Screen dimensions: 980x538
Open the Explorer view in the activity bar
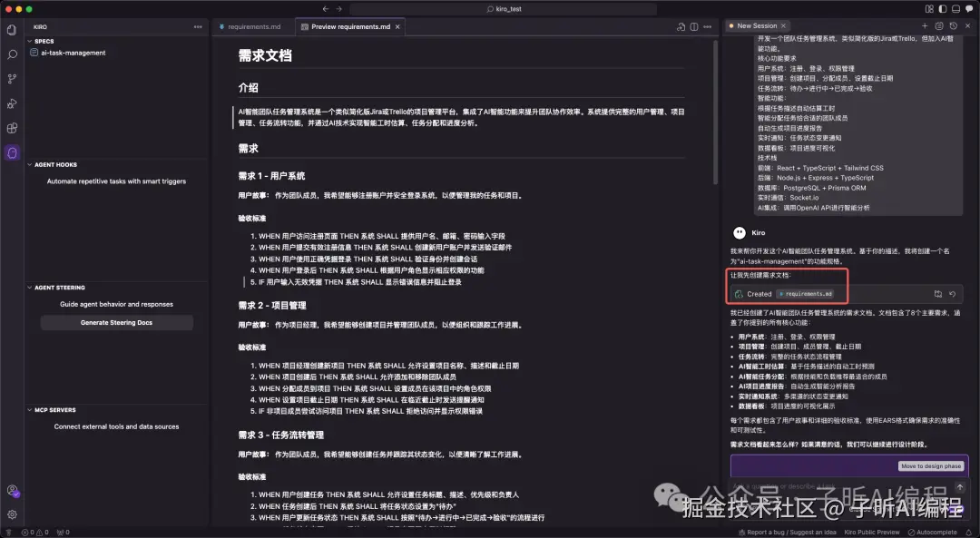pyautogui.click(x=12, y=29)
